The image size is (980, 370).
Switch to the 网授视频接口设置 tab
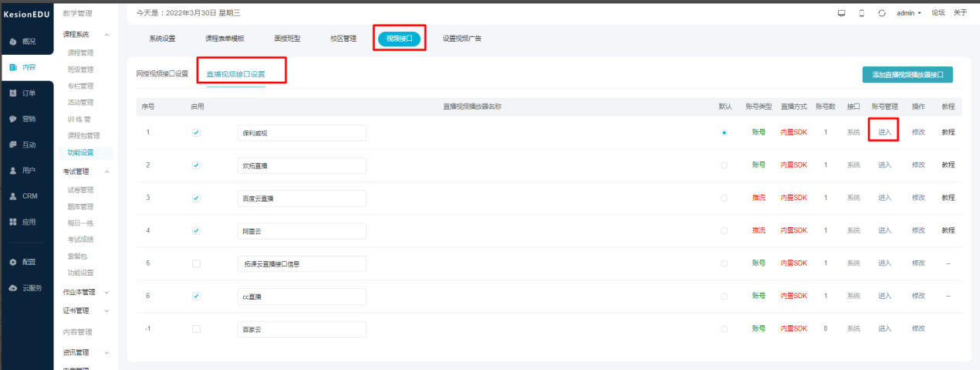coord(162,74)
